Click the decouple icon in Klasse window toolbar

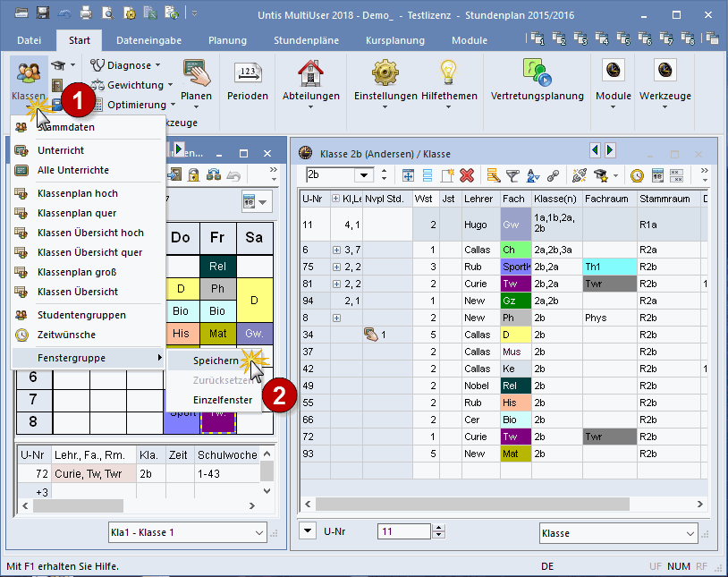coord(580,175)
